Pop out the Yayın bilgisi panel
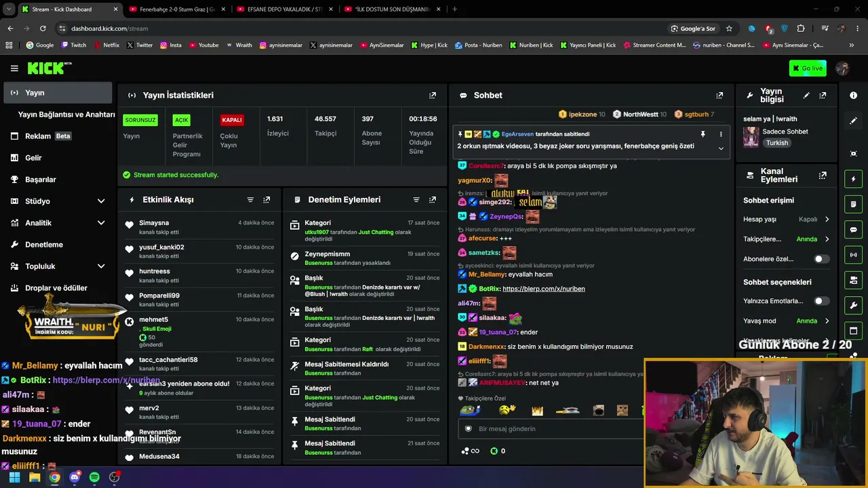Image resolution: width=868 pixels, height=488 pixels. point(823,96)
